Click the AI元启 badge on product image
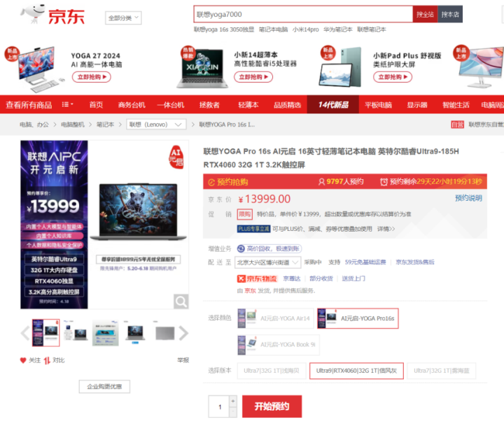Image resolution: width=504 pixels, height=424 pixels. [x=176, y=157]
